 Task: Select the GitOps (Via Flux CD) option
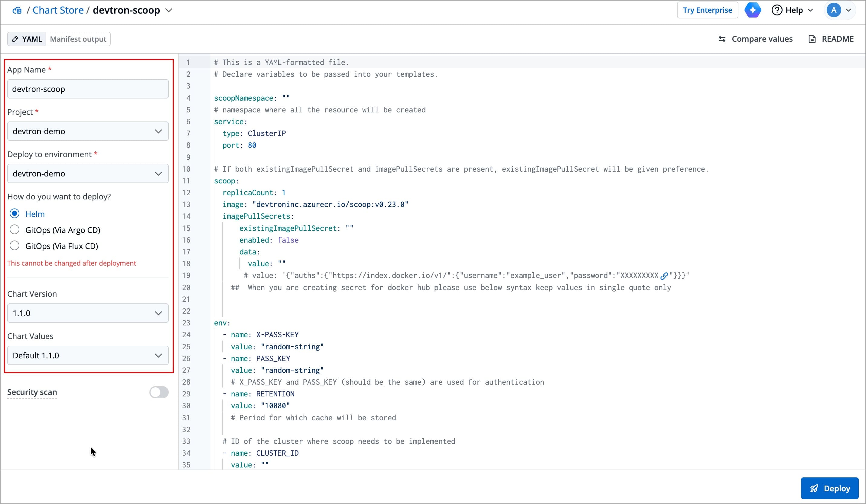click(15, 246)
